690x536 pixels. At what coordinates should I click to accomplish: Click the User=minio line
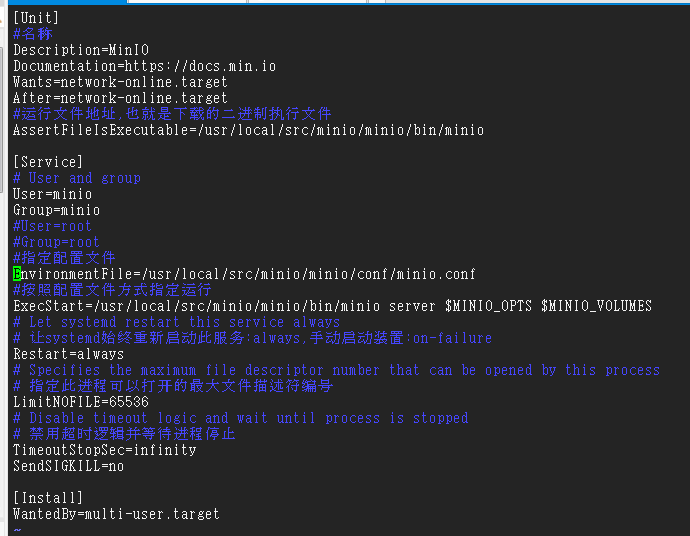(52, 194)
